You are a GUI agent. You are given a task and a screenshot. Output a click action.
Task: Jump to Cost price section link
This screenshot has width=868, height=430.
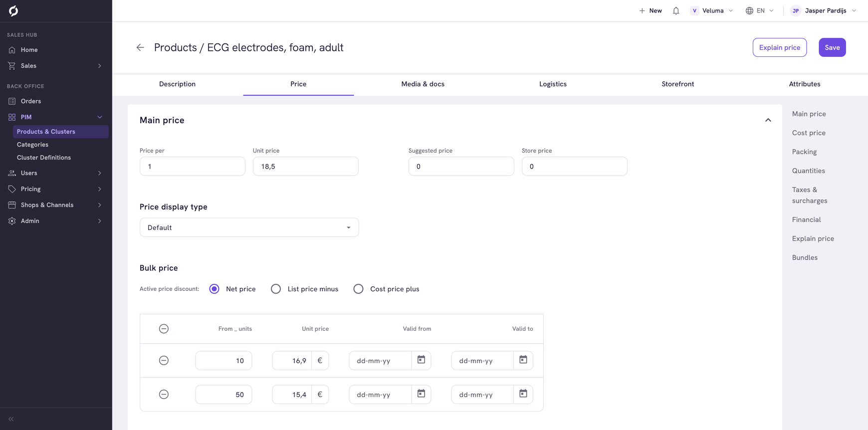point(809,133)
